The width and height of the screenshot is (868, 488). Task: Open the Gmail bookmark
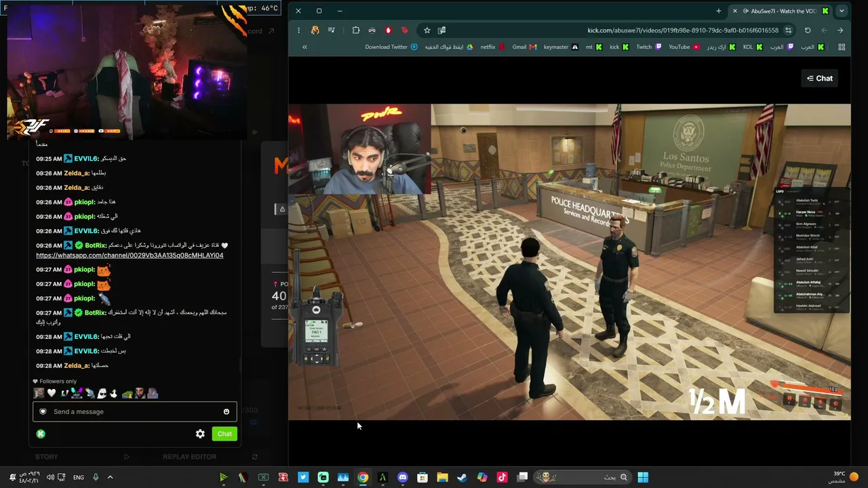(x=524, y=47)
